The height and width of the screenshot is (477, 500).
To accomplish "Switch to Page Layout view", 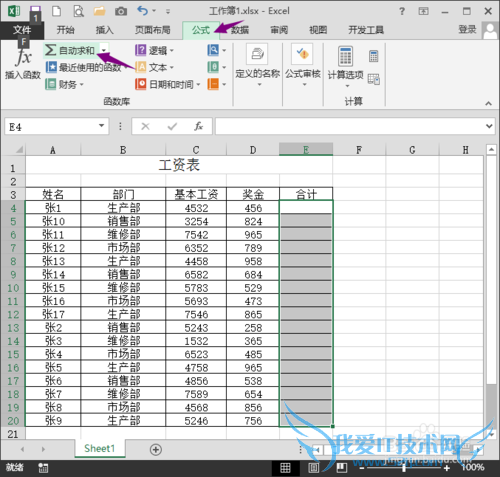I will 313,468.
